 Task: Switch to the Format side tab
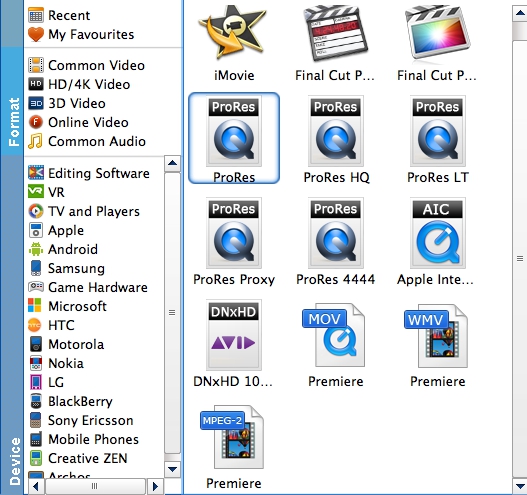pos(12,101)
